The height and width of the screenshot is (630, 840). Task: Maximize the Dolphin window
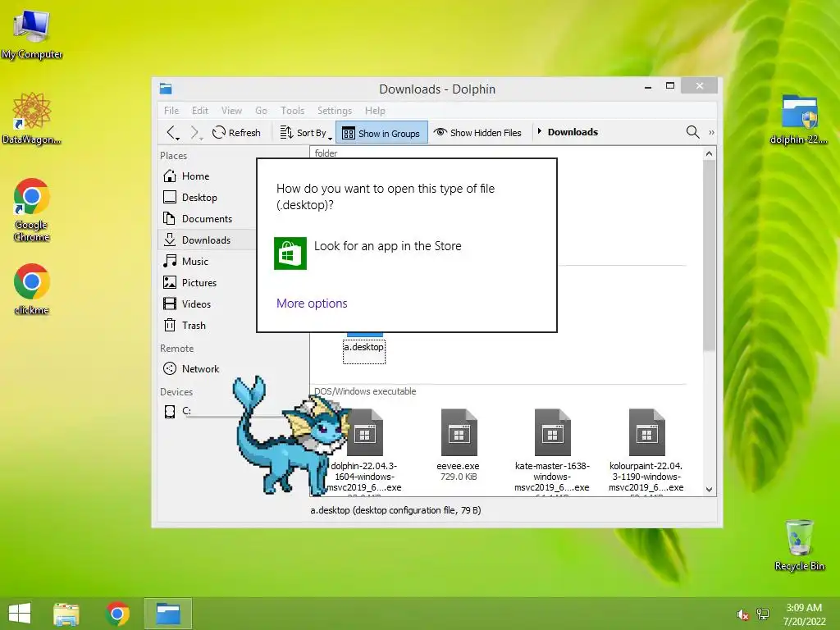(x=669, y=85)
